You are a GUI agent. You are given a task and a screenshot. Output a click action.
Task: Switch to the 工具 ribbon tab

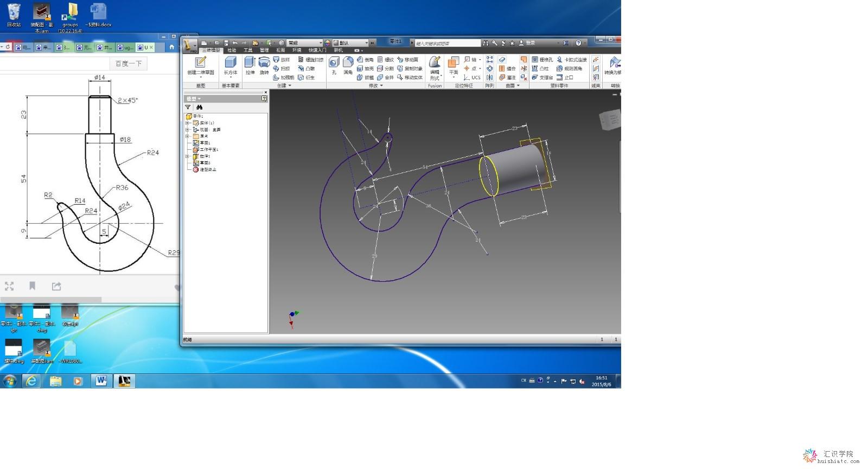coord(248,50)
